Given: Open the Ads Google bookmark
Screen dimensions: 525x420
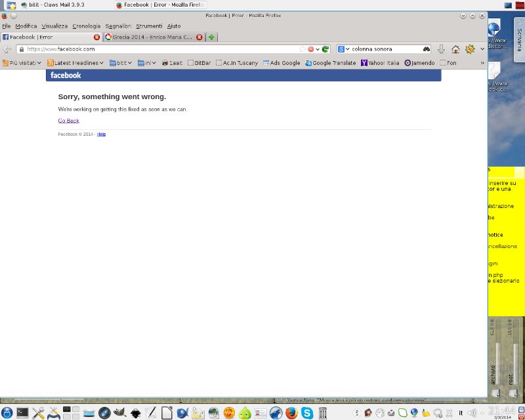Looking at the screenshot, I should tap(282, 63).
